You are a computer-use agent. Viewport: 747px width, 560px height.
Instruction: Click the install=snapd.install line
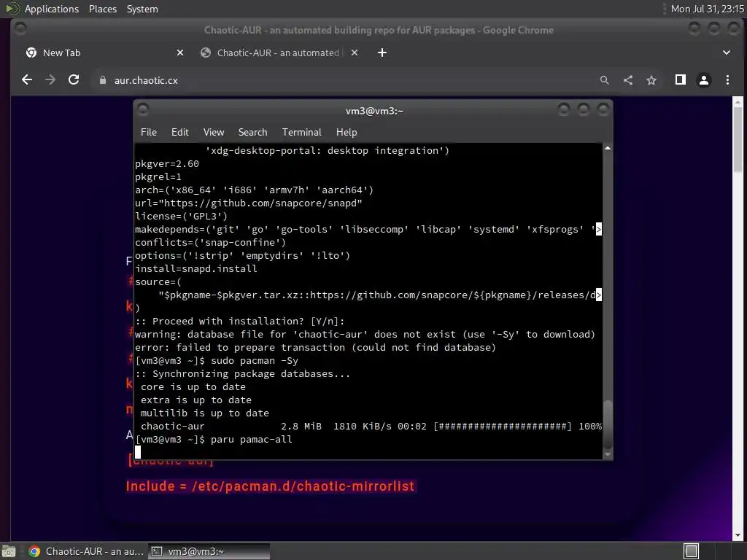coord(196,268)
